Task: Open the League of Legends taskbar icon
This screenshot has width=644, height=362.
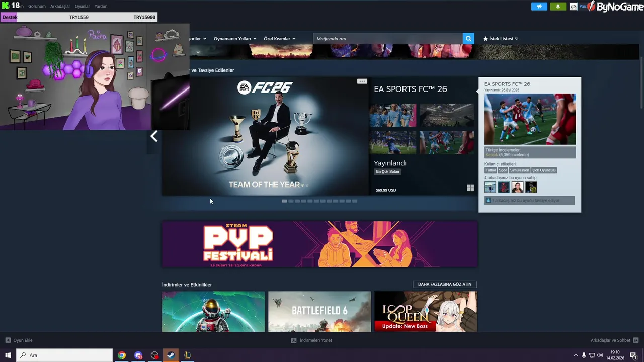Action: coord(187,355)
